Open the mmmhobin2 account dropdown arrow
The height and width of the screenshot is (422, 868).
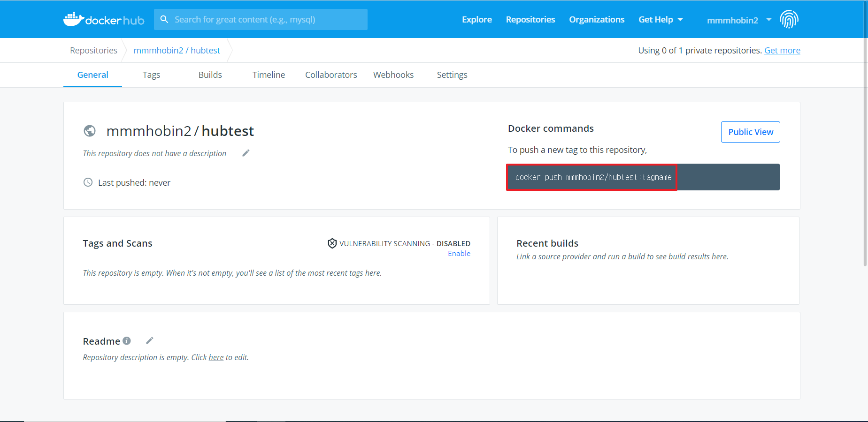[769, 20]
